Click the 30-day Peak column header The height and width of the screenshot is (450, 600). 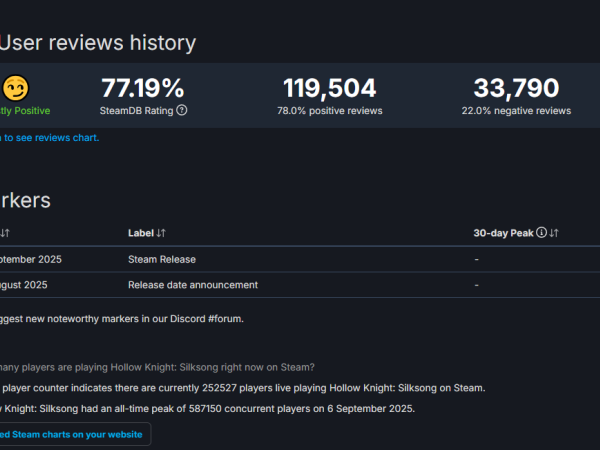point(503,233)
